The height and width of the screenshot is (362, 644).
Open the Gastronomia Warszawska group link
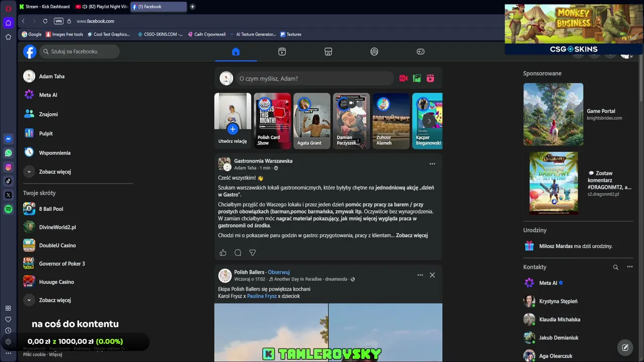pyautogui.click(x=263, y=161)
